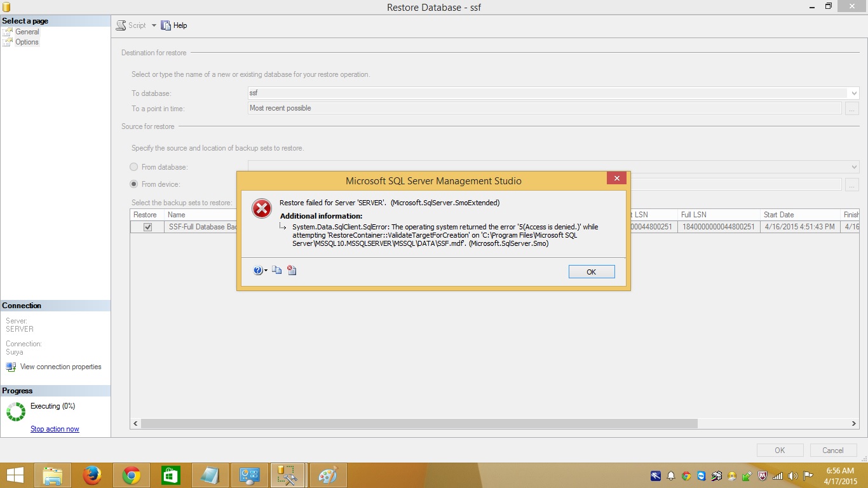Select the General page
This screenshot has height=488, width=868.
pyautogui.click(x=27, y=32)
